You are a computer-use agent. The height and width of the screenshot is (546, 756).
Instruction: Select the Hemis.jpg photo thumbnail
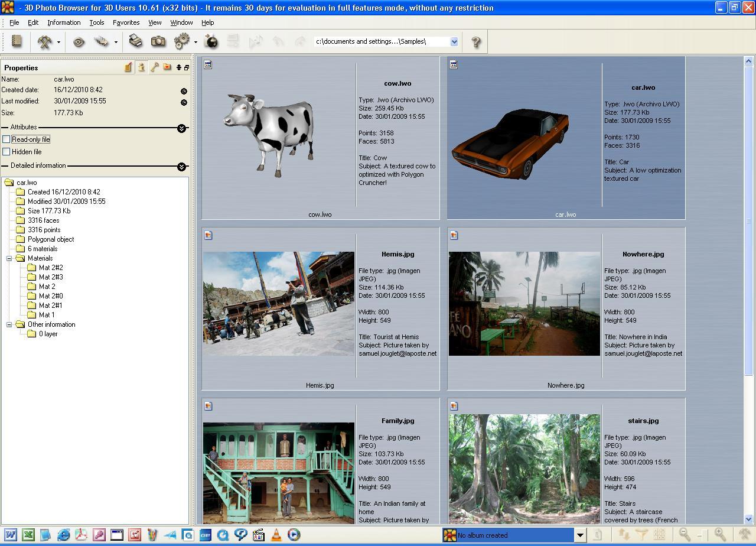[x=279, y=304]
